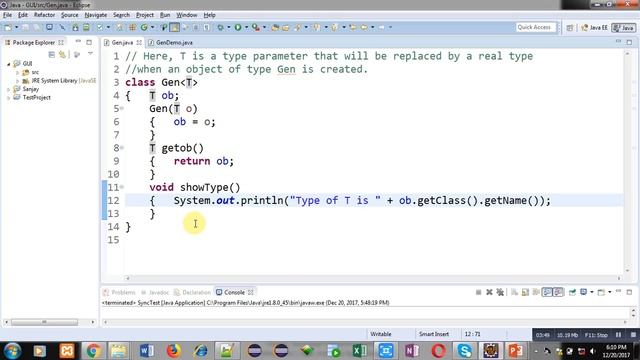
Task: Click the Open Console icon
Action: click(x=601, y=292)
